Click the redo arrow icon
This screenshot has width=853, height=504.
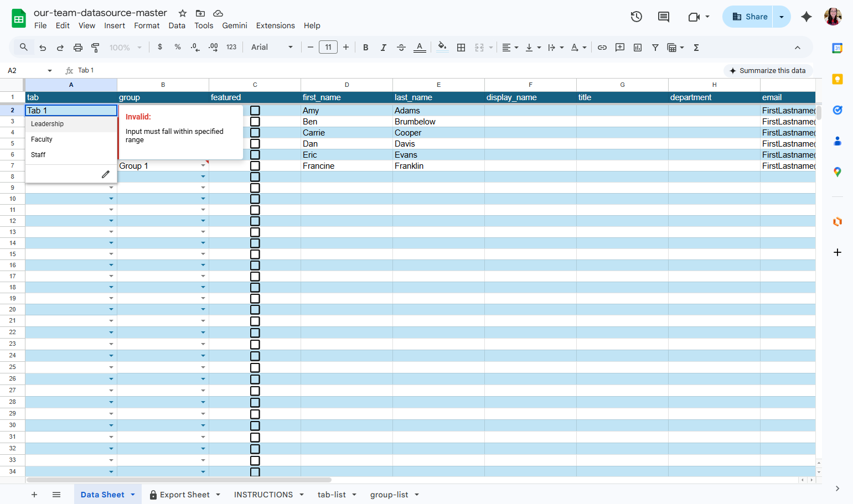point(60,48)
